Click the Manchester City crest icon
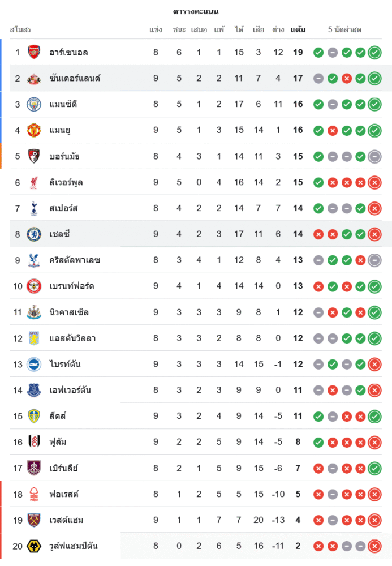 pyautogui.click(x=34, y=104)
